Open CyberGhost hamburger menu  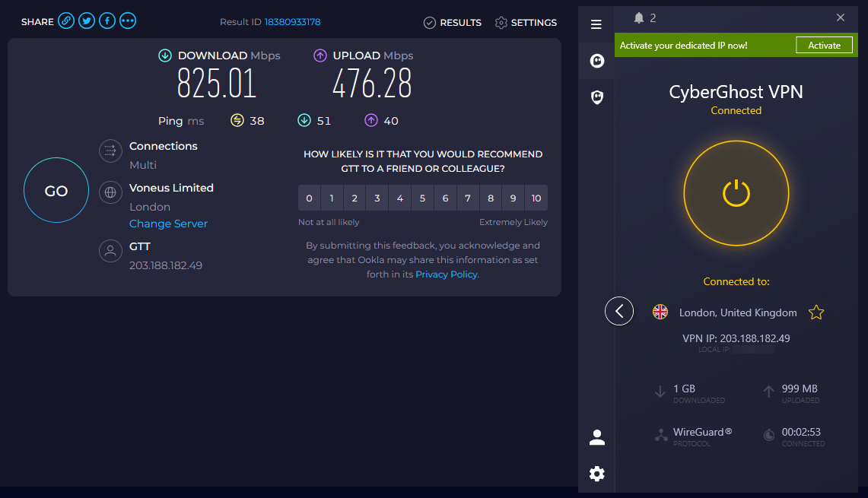tap(596, 24)
